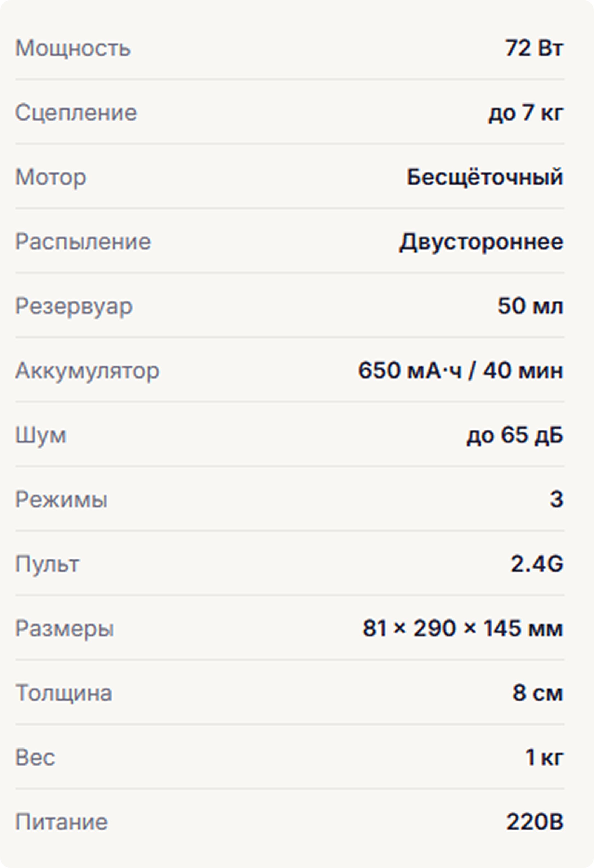594x868 pixels.
Task: Select the "50 мл" tank value
Action: [x=530, y=306]
